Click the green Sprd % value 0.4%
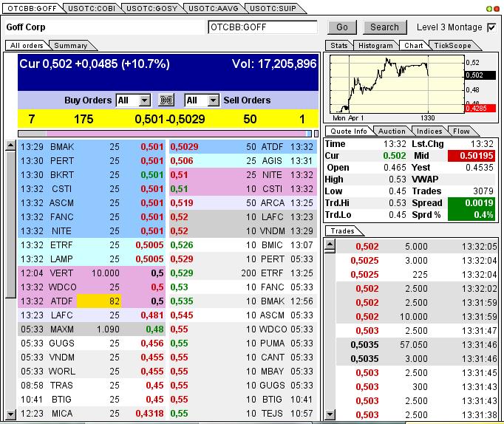Screen dimensions: 504x424 click(x=471, y=215)
